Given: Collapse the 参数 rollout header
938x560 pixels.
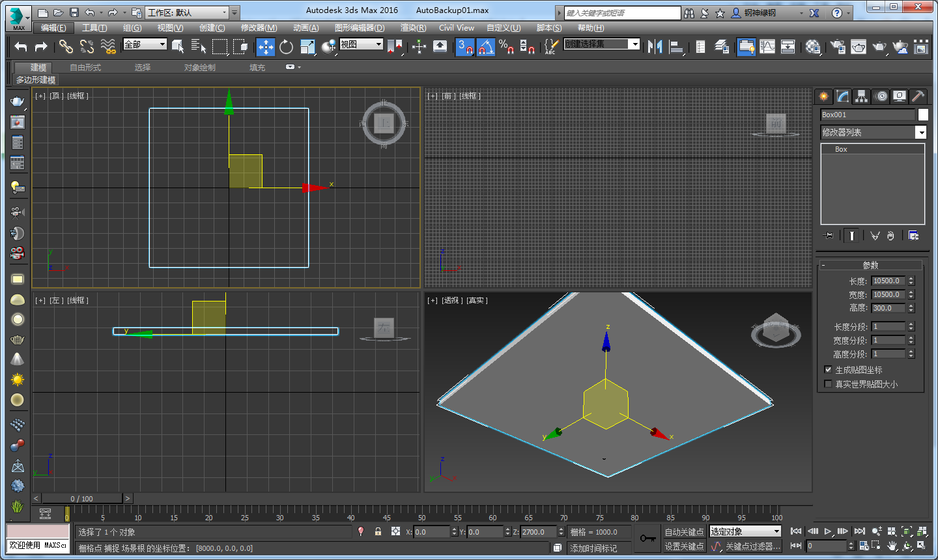Looking at the screenshot, I should [x=870, y=265].
